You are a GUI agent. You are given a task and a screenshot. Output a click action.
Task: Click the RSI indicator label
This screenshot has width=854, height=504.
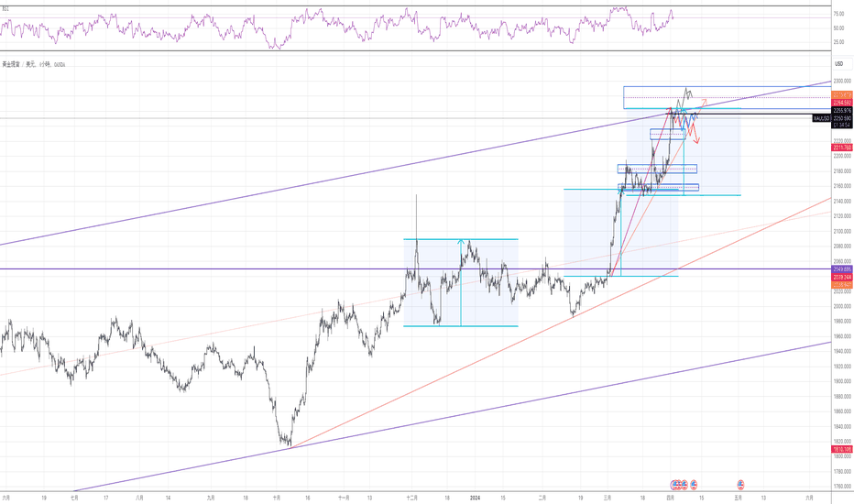(x=5, y=7)
